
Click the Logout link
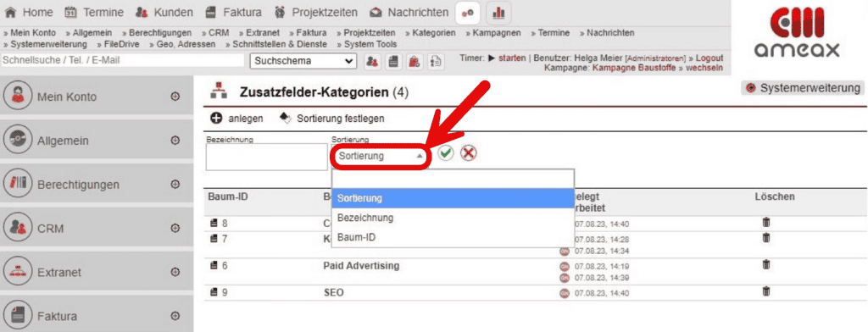click(x=709, y=58)
